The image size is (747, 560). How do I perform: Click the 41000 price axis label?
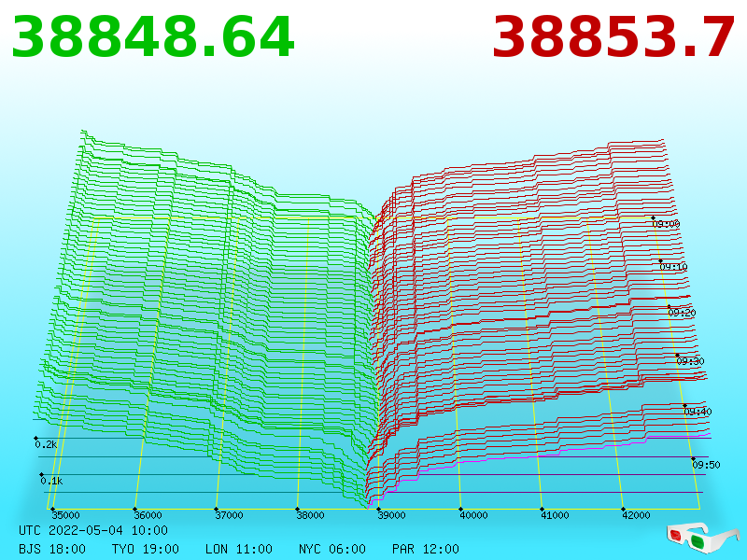click(x=555, y=515)
